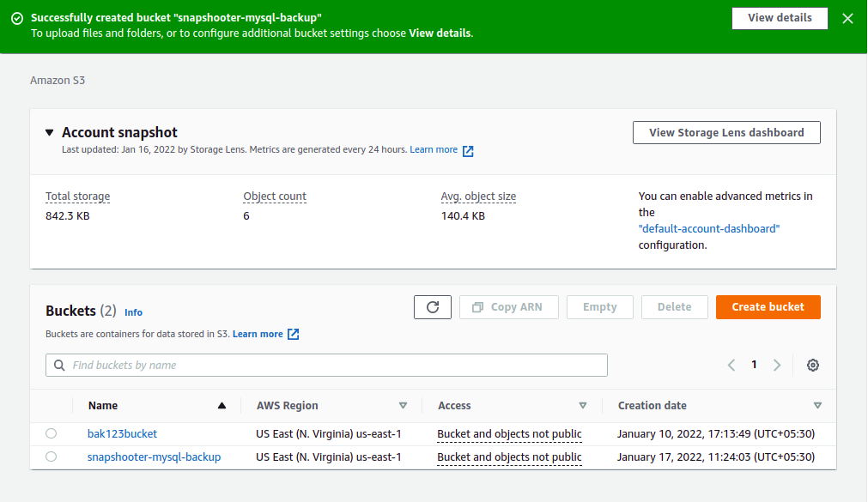
Task: Click the Amazon S3 breadcrumb
Action: [58, 81]
